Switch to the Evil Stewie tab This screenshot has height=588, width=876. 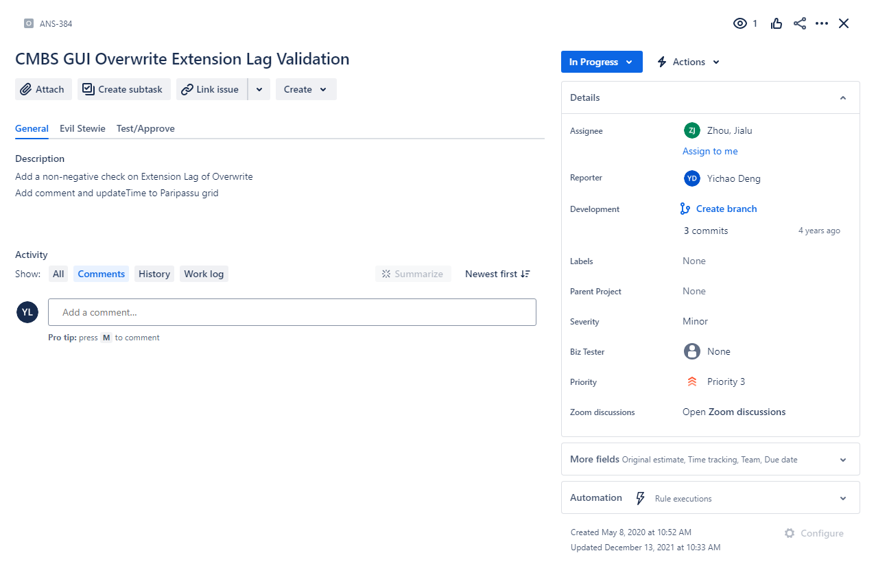[x=82, y=128]
